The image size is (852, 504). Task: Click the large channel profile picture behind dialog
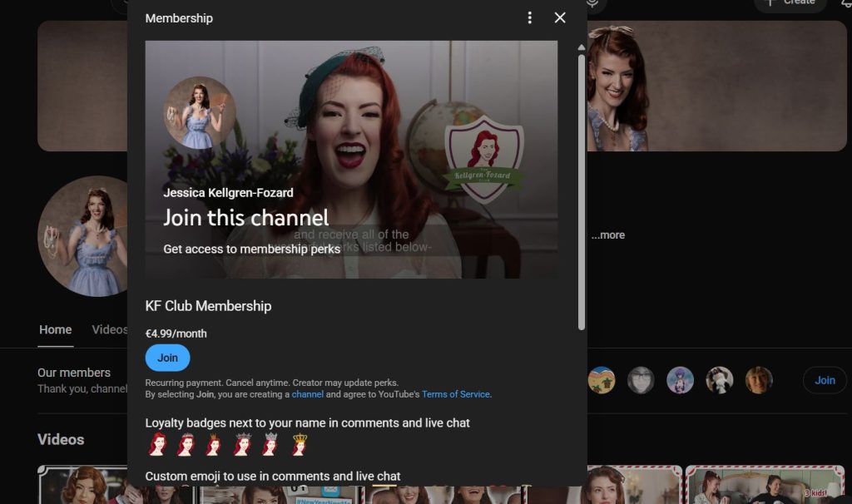coord(82,236)
